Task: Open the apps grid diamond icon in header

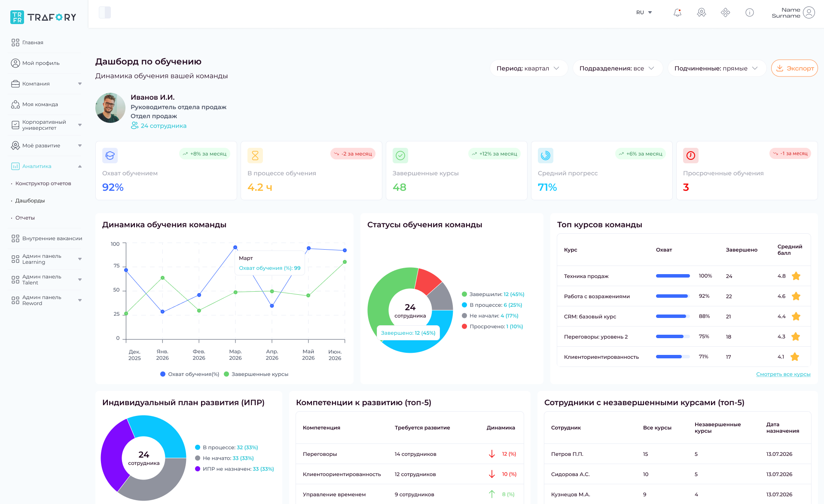Action: [x=725, y=12]
